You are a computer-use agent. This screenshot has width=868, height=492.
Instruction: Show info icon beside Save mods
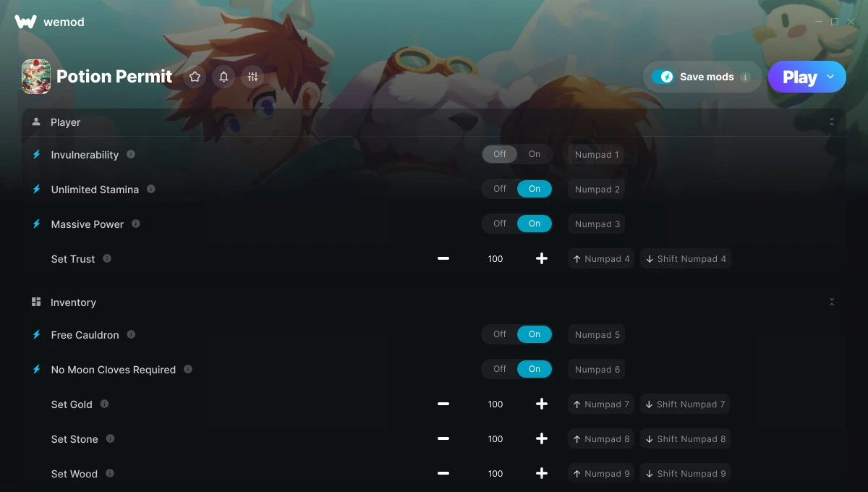point(745,77)
